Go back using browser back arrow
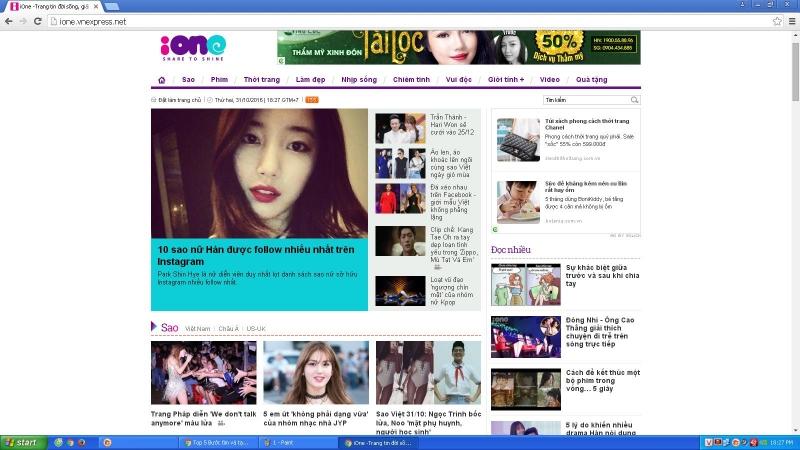Viewport: 800px width, 450px height. click(x=10, y=21)
